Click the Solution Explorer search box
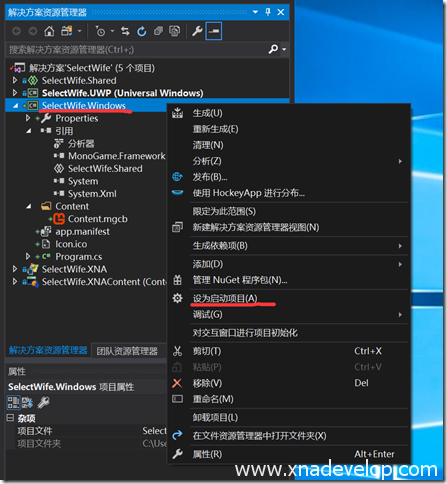The image size is (447, 484). click(x=137, y=50)
